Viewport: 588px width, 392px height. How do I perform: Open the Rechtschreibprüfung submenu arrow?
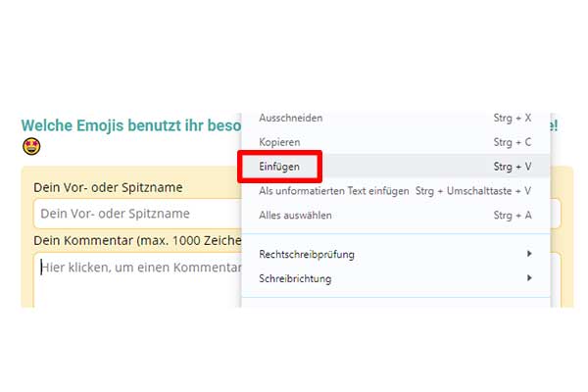[529, 255]
